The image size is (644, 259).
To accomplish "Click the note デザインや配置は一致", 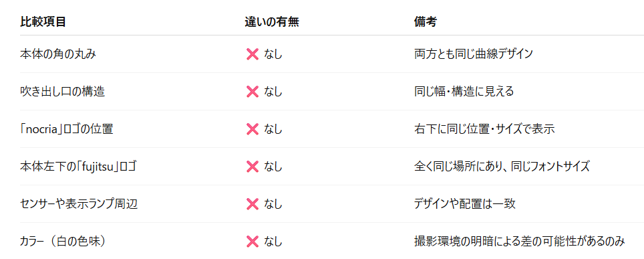I will tap(464, 204).
